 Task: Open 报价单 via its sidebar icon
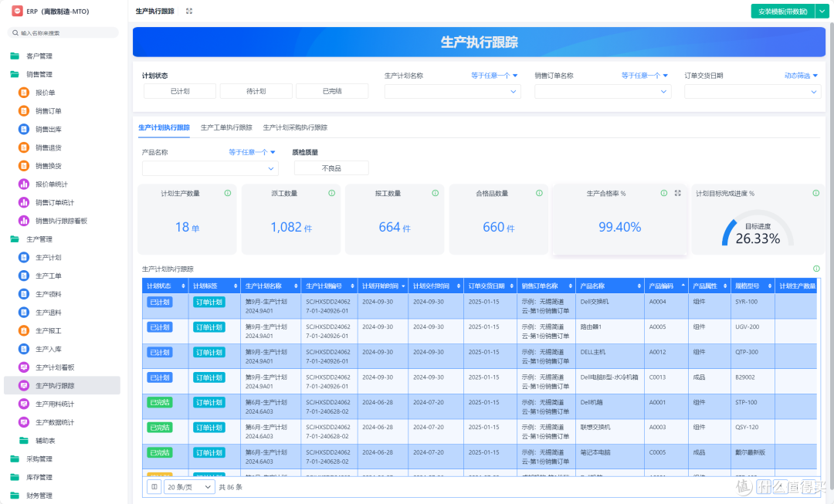24,93
